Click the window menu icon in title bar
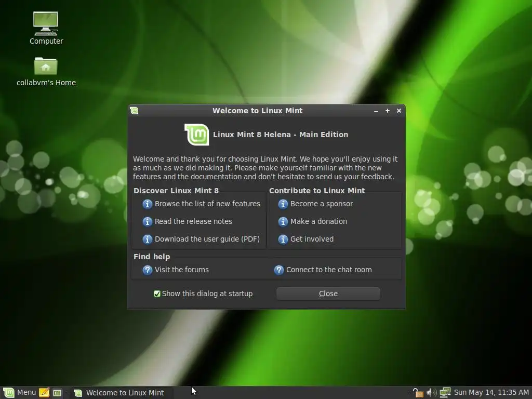Image resolution: width=532 pixels, height=399 pixels. point(134,111)
